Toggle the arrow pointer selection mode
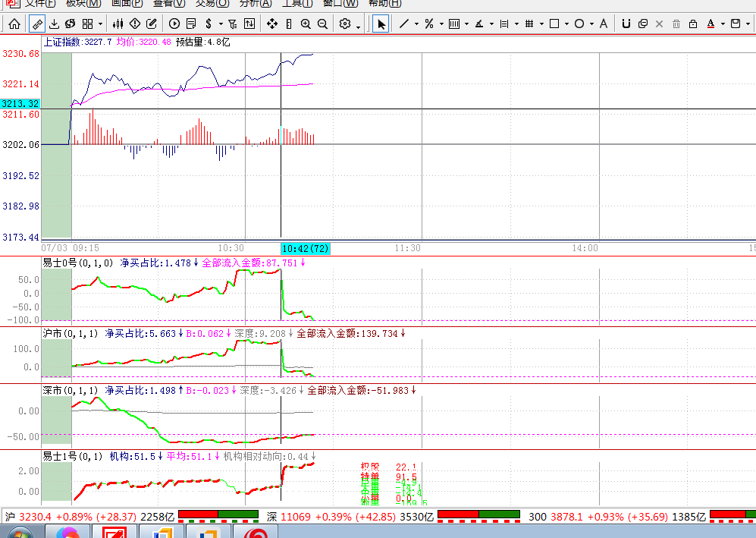 (x=381, y=24)
